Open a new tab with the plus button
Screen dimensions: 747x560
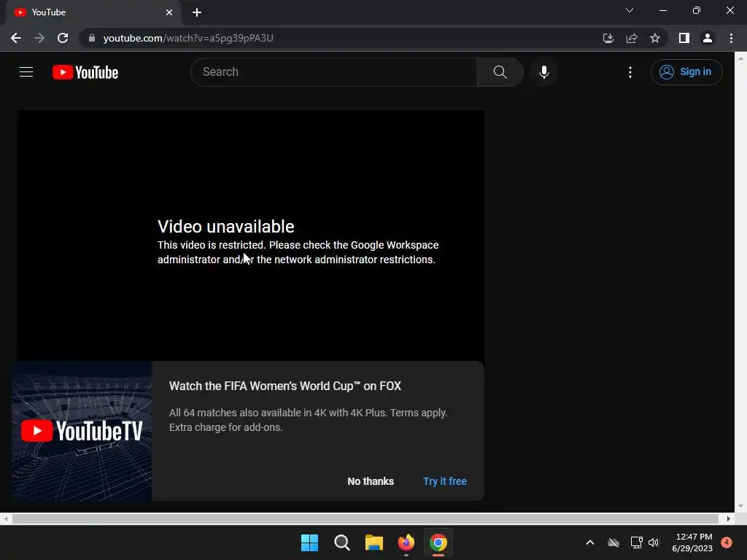point(197,12)
